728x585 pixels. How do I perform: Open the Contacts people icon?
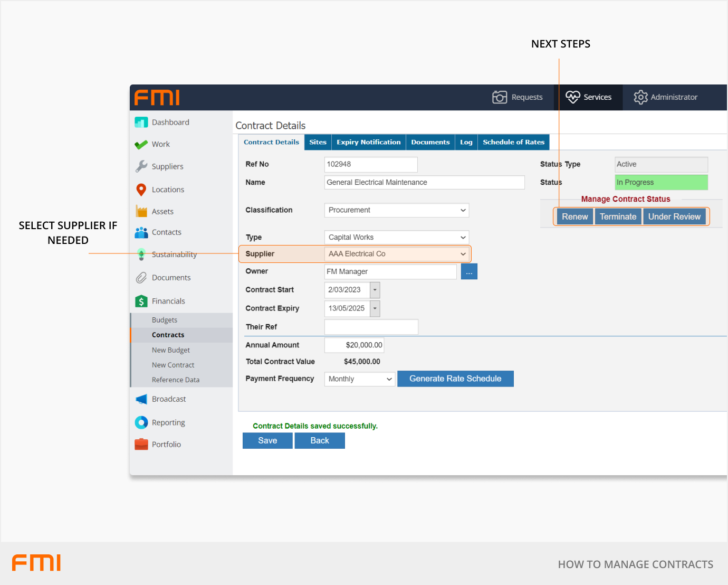tap(141, 232)
